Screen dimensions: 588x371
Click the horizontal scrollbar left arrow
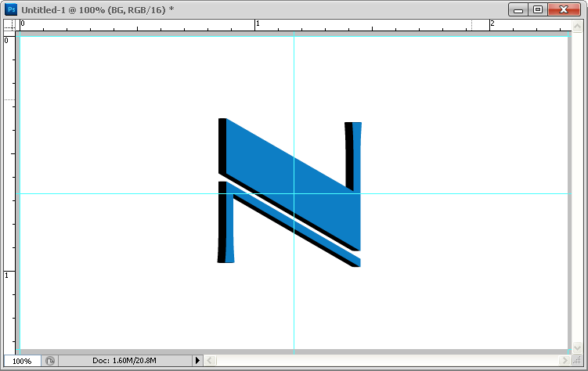(209, 361)
